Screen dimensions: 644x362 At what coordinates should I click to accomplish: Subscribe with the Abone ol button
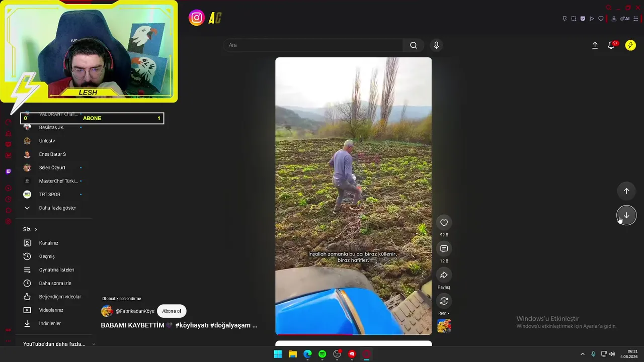(172, 311)
